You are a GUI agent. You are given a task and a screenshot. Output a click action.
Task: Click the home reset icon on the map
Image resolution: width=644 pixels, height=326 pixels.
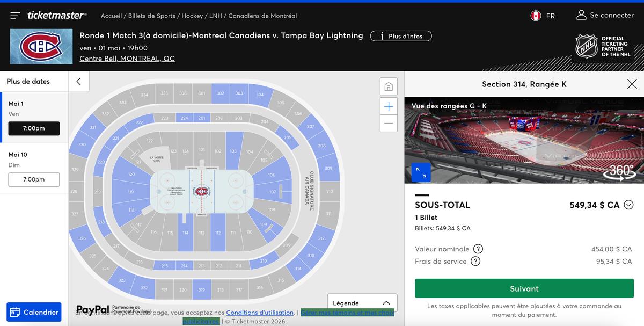(x=388, y=86)
